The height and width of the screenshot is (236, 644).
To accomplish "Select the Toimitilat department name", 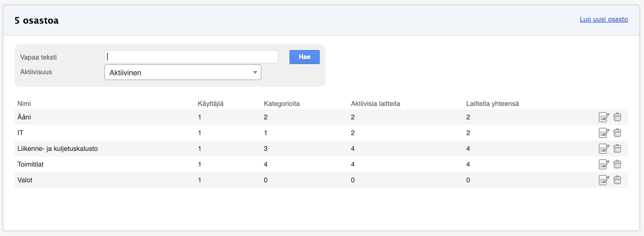I will click(31, 164).
